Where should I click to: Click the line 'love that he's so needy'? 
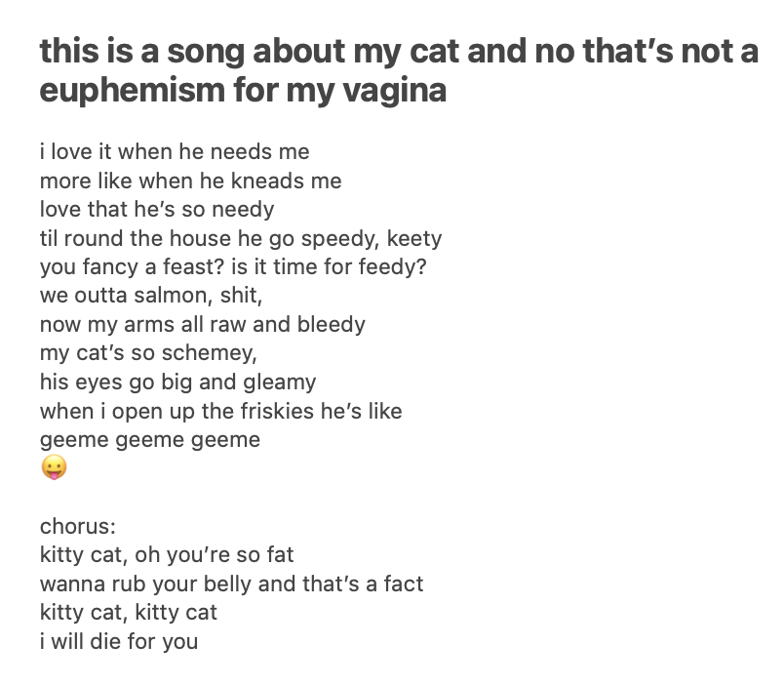tap(157, 210)
